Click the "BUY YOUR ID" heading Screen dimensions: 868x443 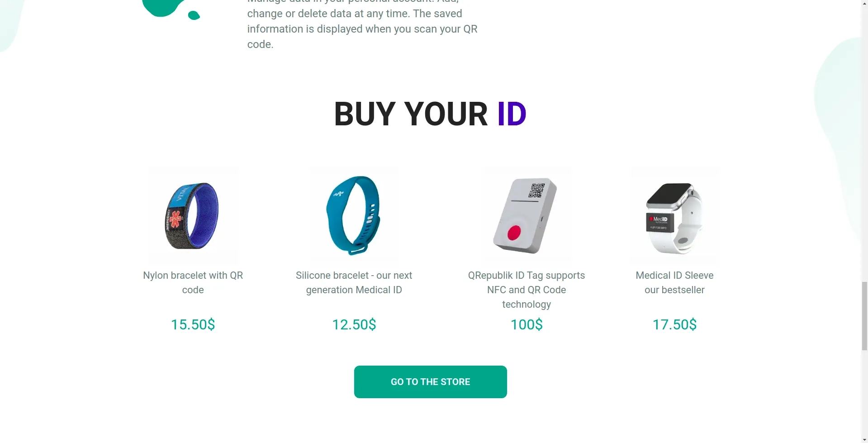click(x=430, y=114)
